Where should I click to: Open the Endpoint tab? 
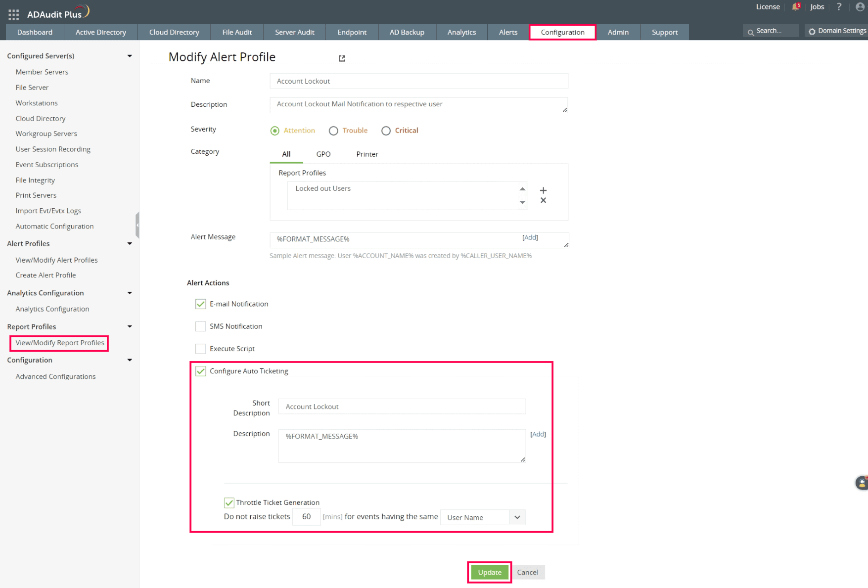pos(352,32)
